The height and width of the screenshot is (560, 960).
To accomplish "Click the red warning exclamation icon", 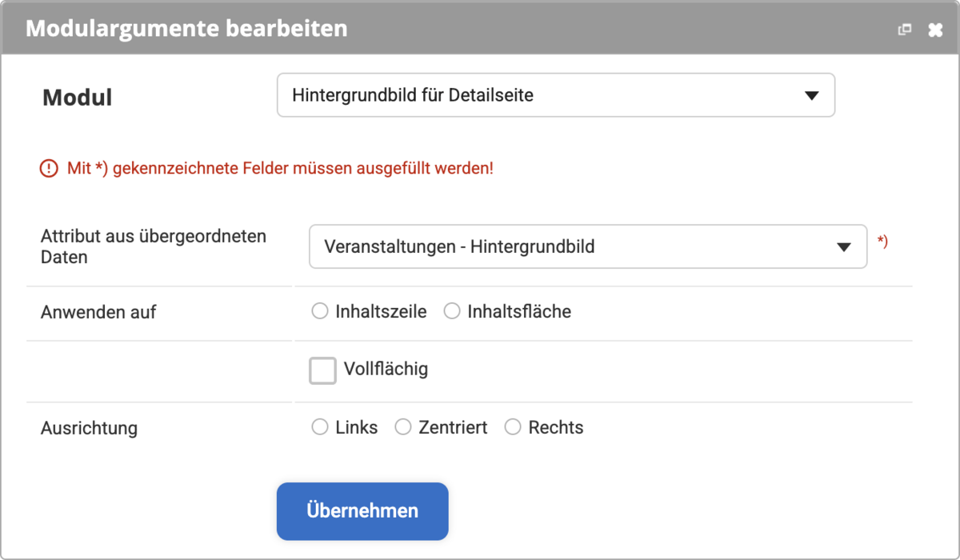I will (50, 169).
